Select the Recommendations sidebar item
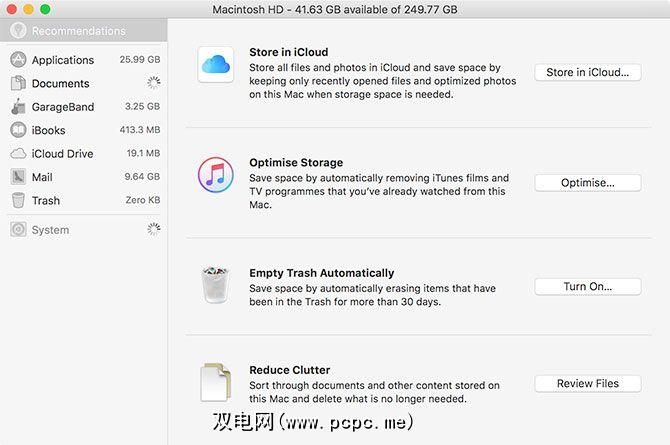The image size is (670, 445). pos(83,31)
